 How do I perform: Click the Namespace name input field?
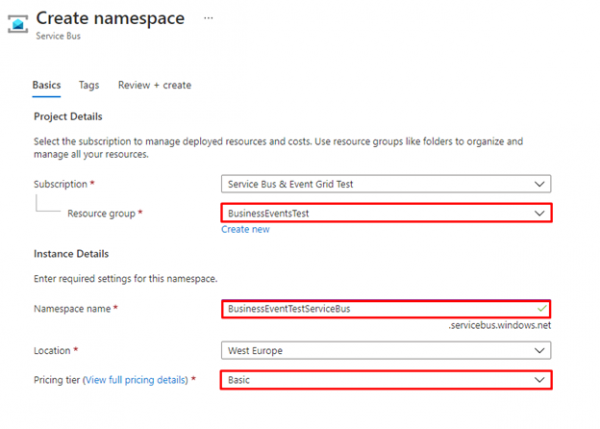coord(386,309)
